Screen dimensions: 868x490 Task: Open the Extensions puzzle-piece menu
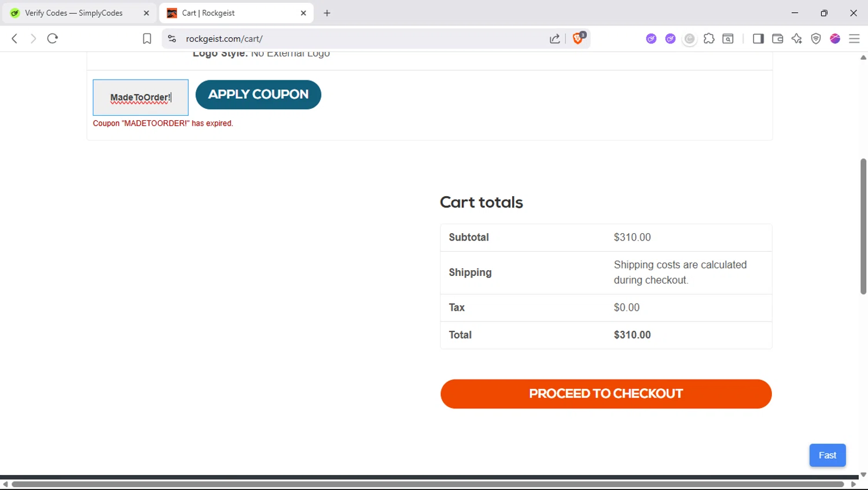tap(709, 39)
